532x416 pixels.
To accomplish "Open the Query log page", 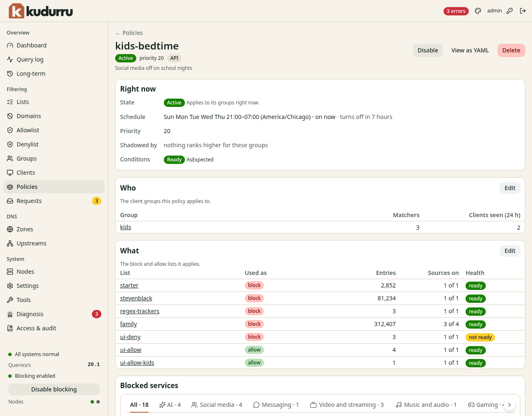I will coord(54,59).
